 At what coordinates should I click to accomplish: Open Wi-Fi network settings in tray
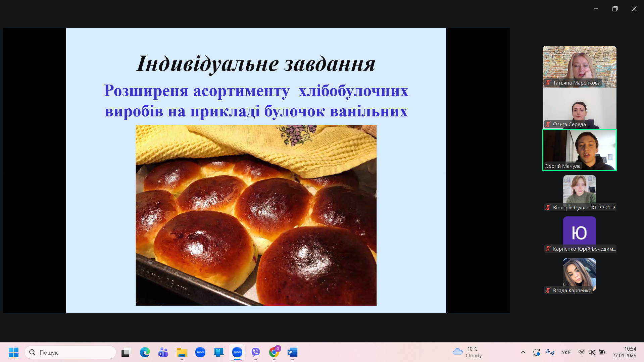(x=582, y=352)
